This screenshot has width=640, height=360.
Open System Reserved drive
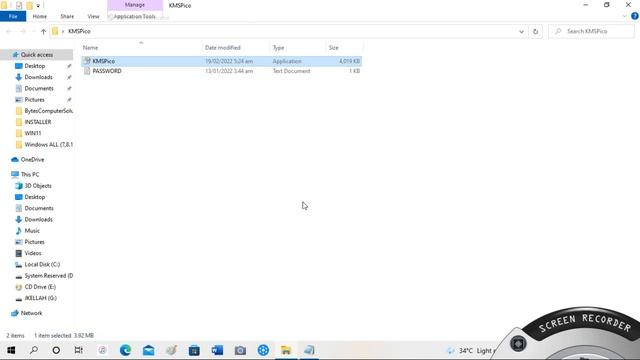[48, 276]
